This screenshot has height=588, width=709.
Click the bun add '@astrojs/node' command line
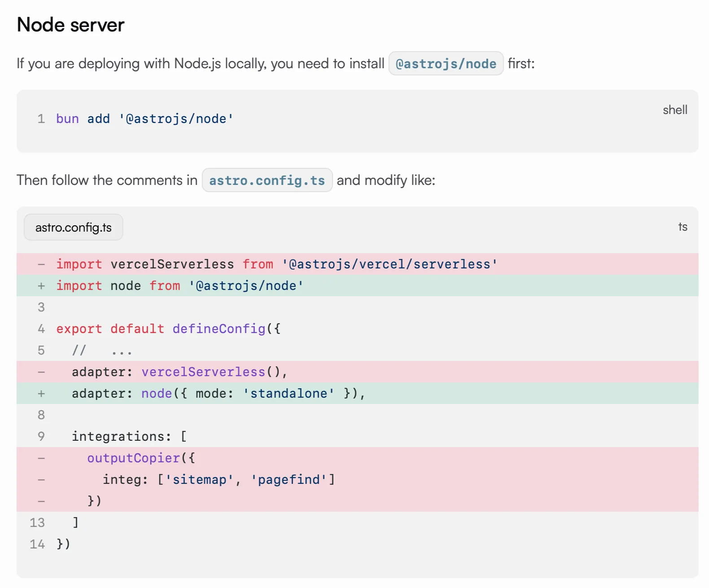click(144, 119)
